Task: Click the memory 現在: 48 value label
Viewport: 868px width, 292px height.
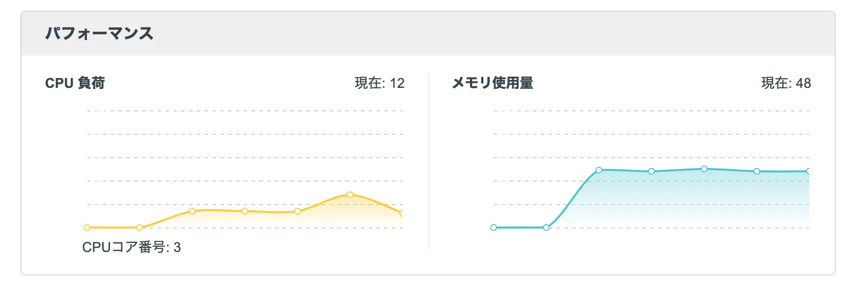Action: pyautogui.click(x=786, y=83)
